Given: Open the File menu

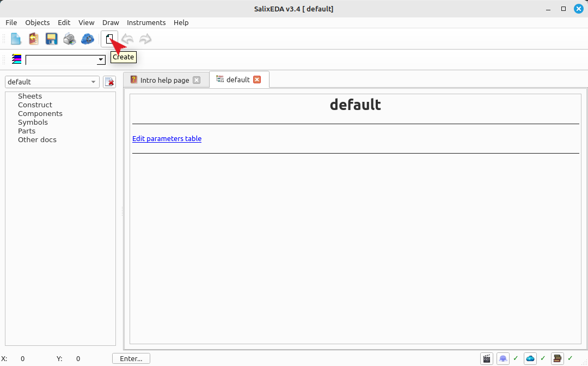Looking at the screenshot, I should tap(11, 22).
